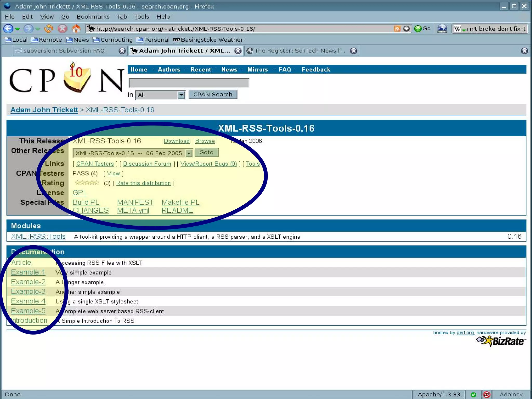Click the green Go button icon
Image resolution: width=532 pixels, height=399 pixels.
pyautogui.click(x=418, y=29)
